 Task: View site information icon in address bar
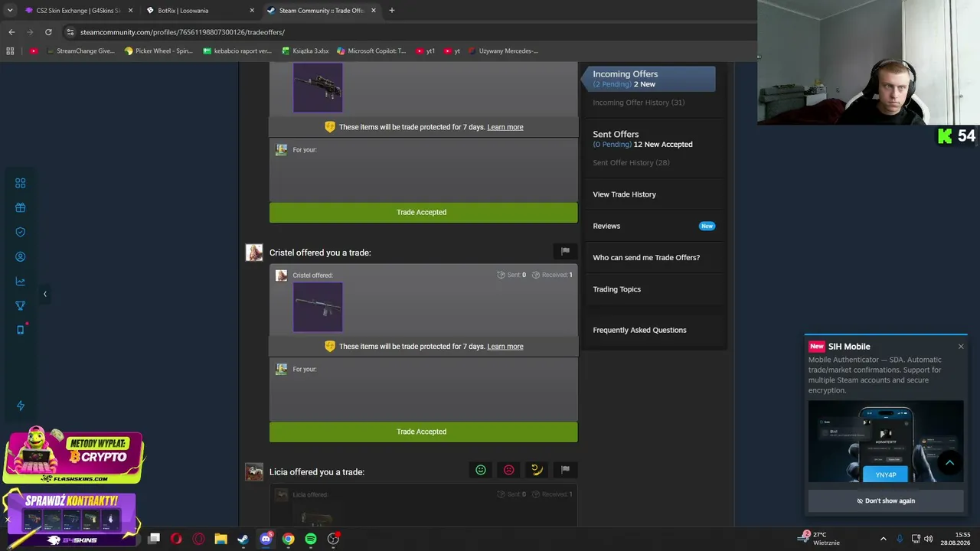tap(70, 32)
